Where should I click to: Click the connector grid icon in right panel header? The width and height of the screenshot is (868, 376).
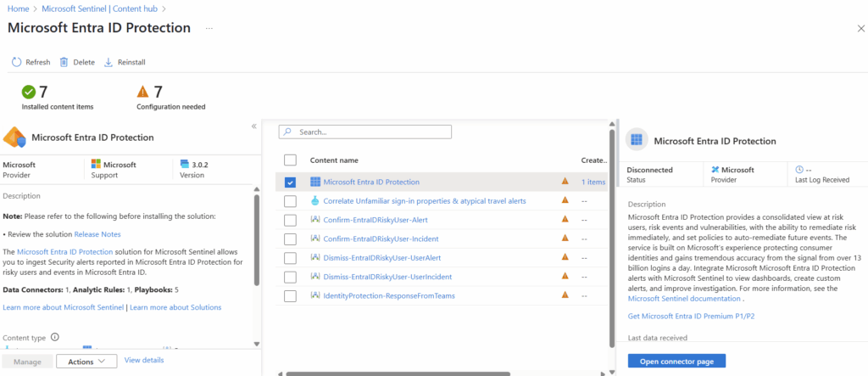[637, 140]
